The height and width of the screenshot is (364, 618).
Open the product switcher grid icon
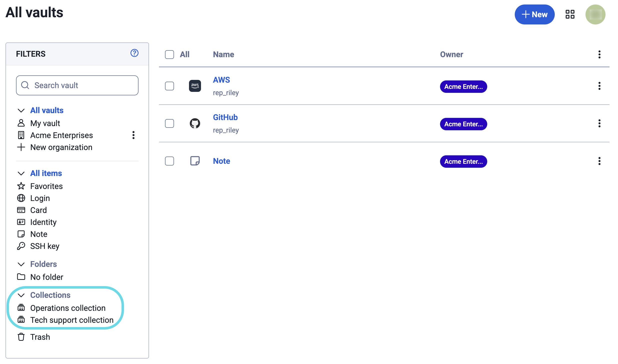pos(570,14)
